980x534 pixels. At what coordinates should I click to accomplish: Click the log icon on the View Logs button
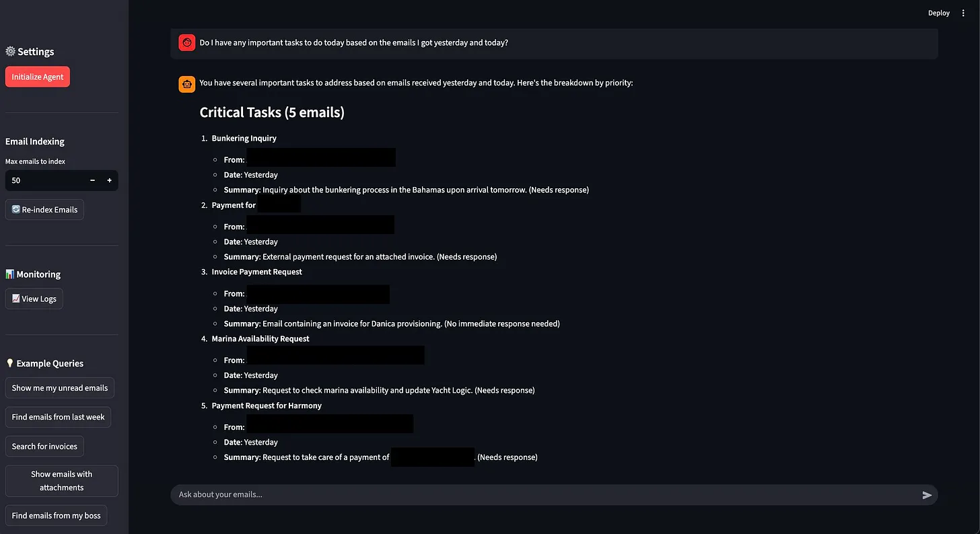click(x=15, y=298)
